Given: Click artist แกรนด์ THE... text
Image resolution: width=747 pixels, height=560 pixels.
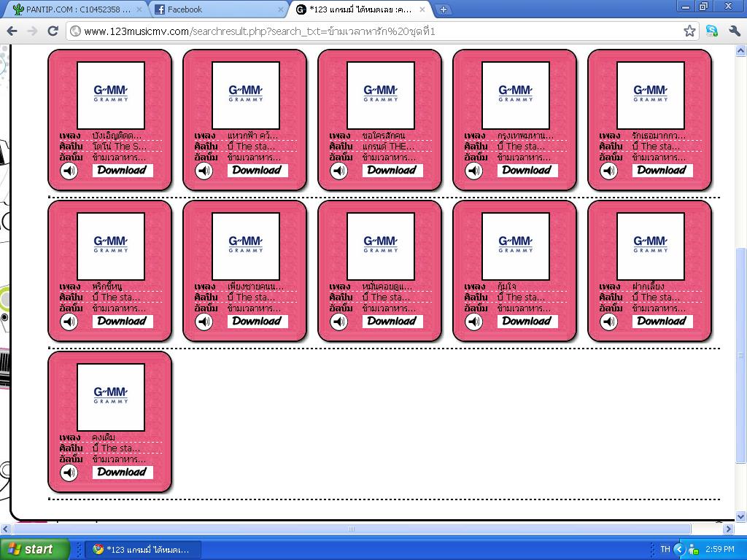Looking at the screenshot, I should tap(388, 146).
